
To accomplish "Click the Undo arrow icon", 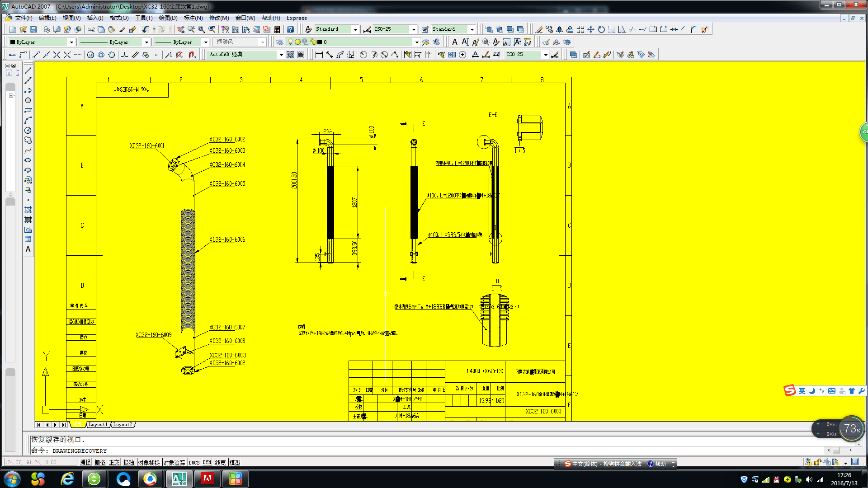I will (146, 29).
